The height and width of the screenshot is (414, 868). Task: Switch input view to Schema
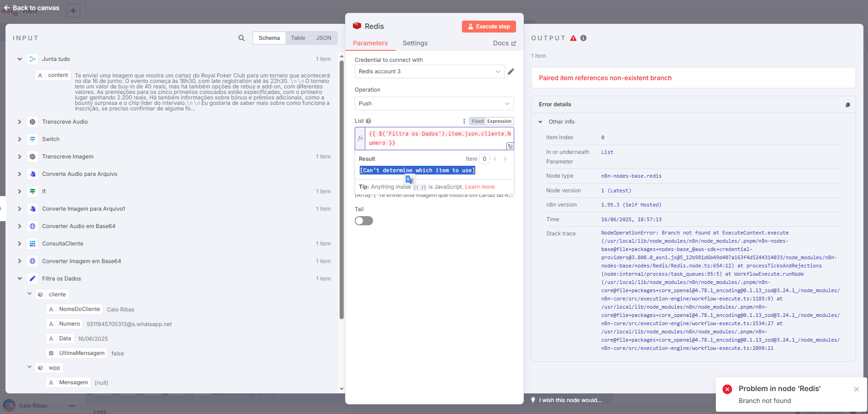point(269,38)
